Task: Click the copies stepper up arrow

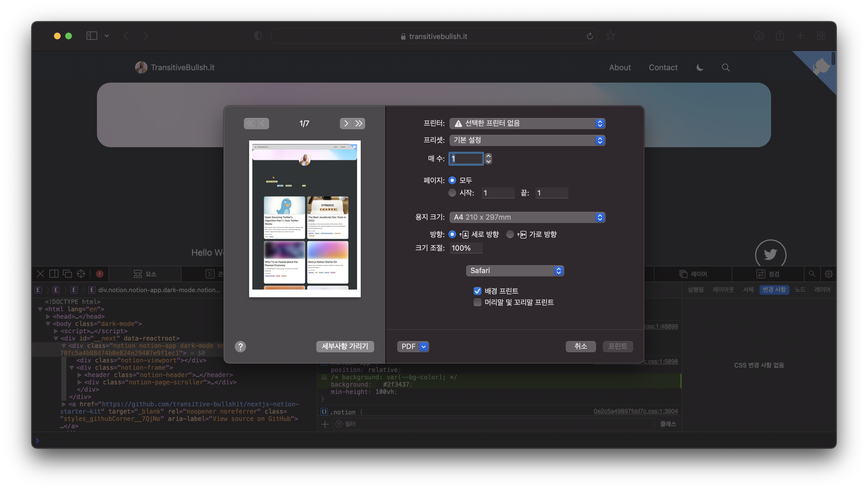Action: coord(488,156)
